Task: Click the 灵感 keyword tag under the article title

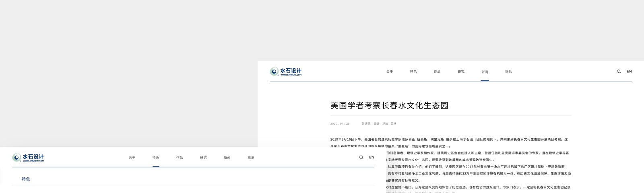Action: click(x=393, y=124)
